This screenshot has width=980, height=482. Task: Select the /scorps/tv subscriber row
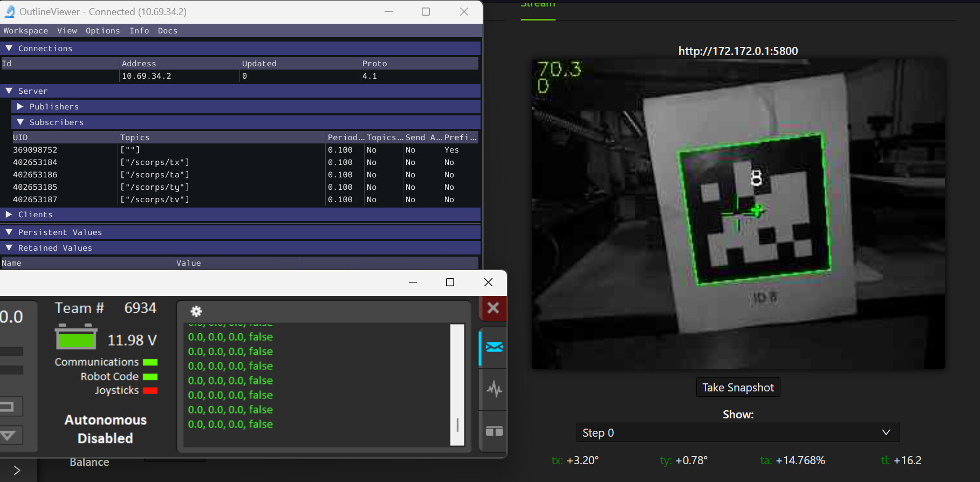245,199
